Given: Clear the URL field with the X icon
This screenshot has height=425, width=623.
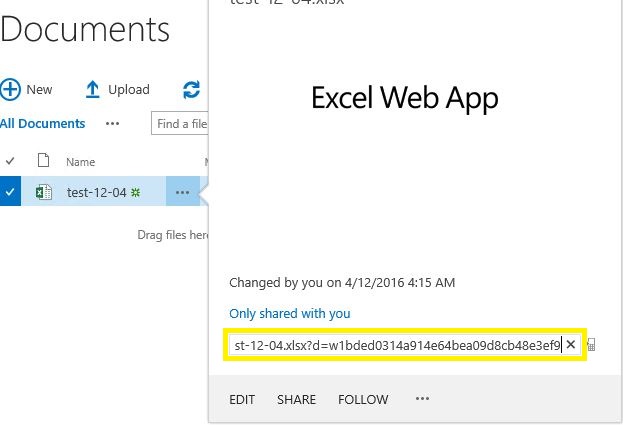Looking at the screenshot, I should (x=571, y=345).
